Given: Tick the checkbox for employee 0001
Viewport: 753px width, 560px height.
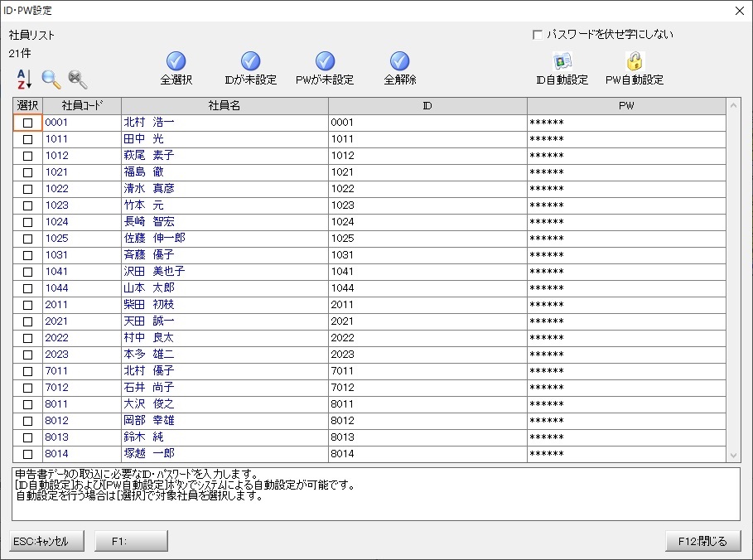Looking at the screenshot, I should coord(28,123).
